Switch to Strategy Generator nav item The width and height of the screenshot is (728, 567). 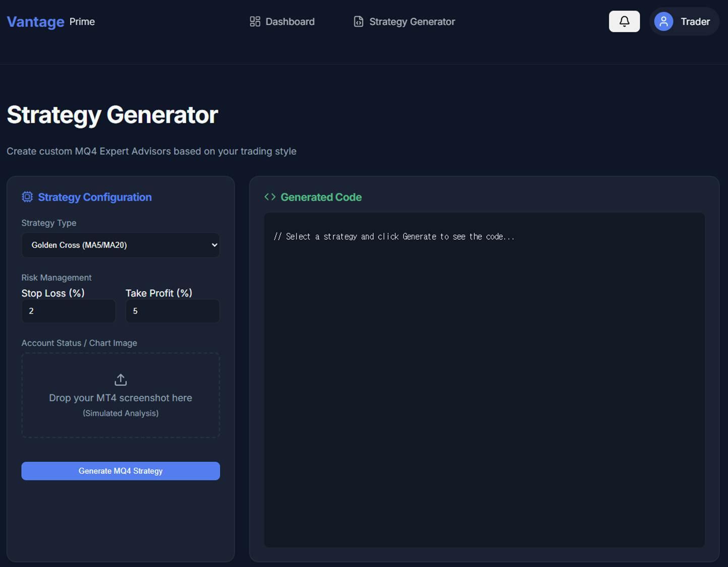click(x=404, y=22)
